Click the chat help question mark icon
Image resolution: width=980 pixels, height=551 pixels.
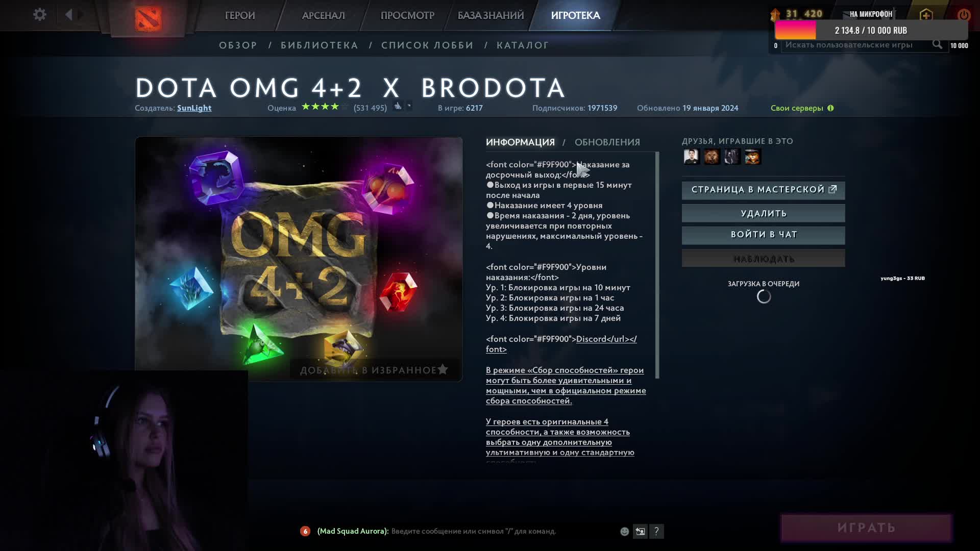656,532
